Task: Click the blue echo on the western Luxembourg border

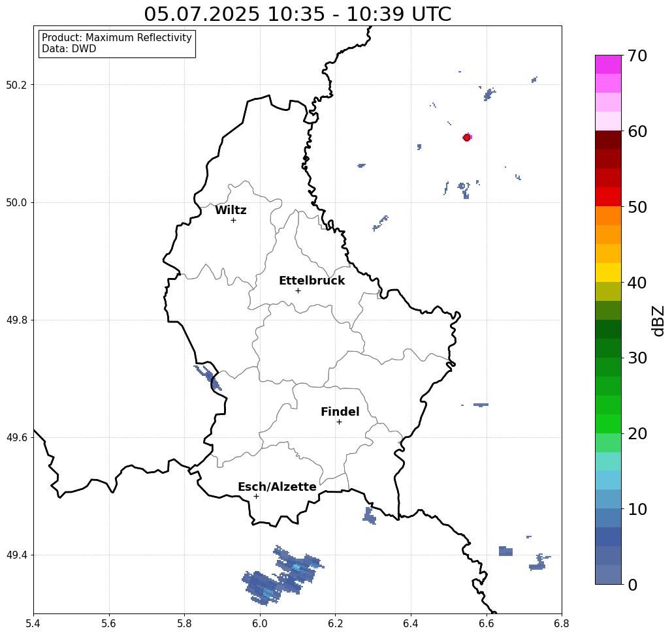Action: (x=209, y=377)
